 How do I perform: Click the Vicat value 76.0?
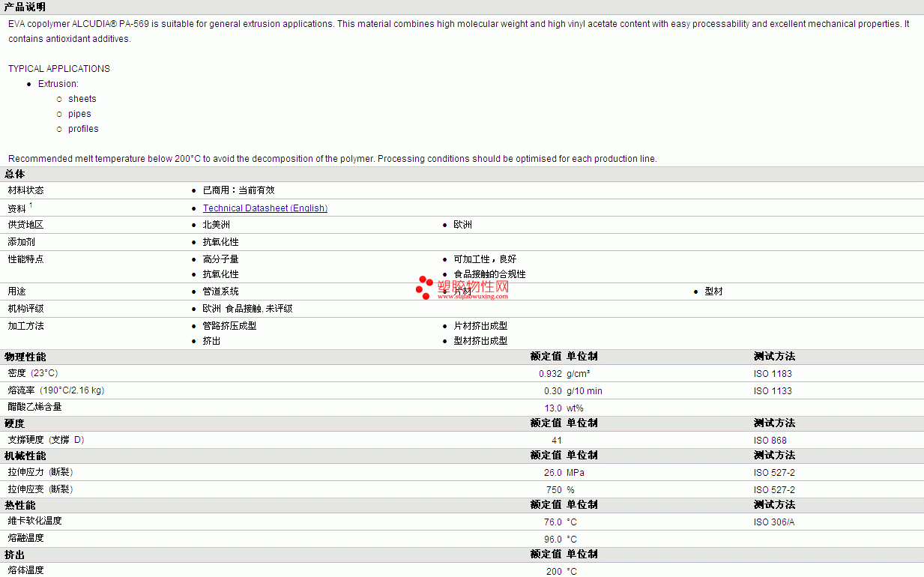(553, 522)
